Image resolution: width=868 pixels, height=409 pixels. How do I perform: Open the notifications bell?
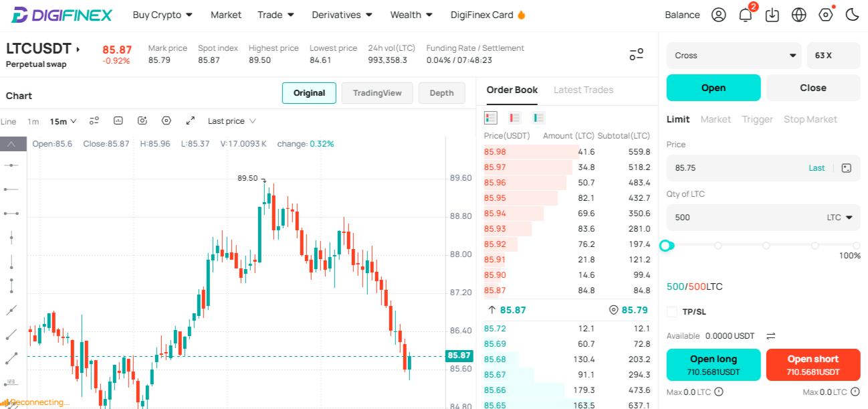(x=746, y=15)
